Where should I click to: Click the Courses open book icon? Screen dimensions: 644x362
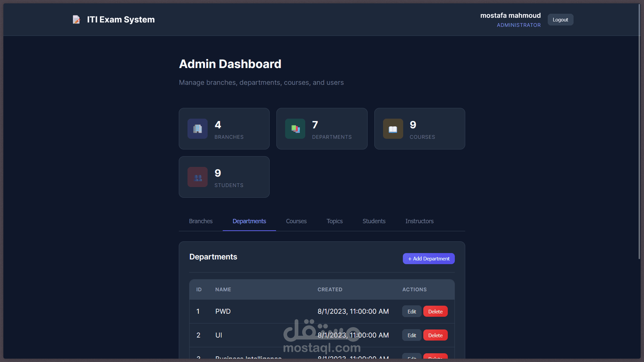[393, 129]
